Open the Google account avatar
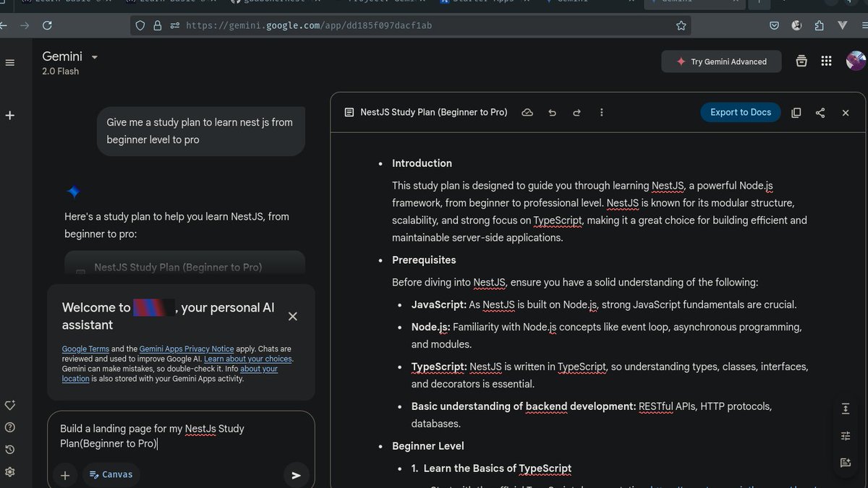Screen dimensions: 868x488 point(856,61)
